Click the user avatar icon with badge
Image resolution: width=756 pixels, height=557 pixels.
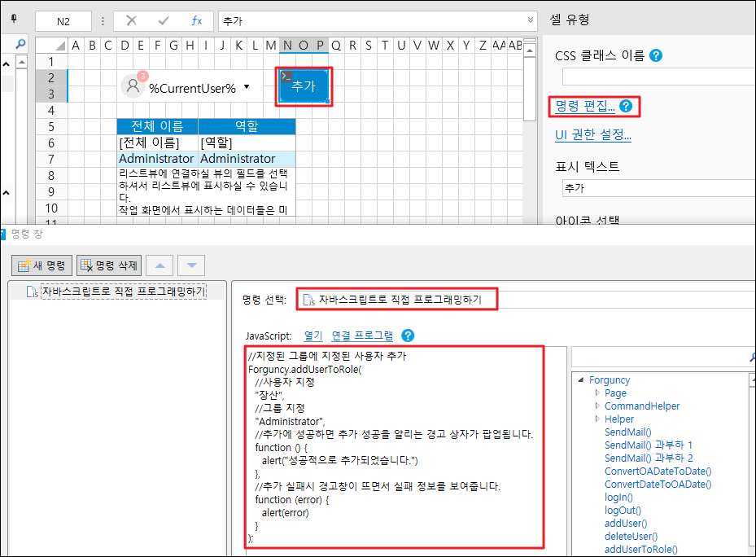pyautogui.click(x=133, y=87)
